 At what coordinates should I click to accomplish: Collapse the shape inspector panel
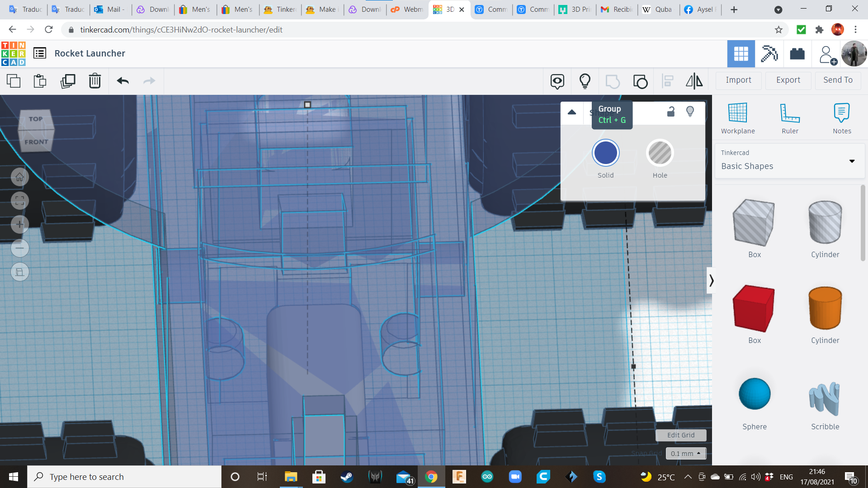pyautogui.click(x=572, y=112)
